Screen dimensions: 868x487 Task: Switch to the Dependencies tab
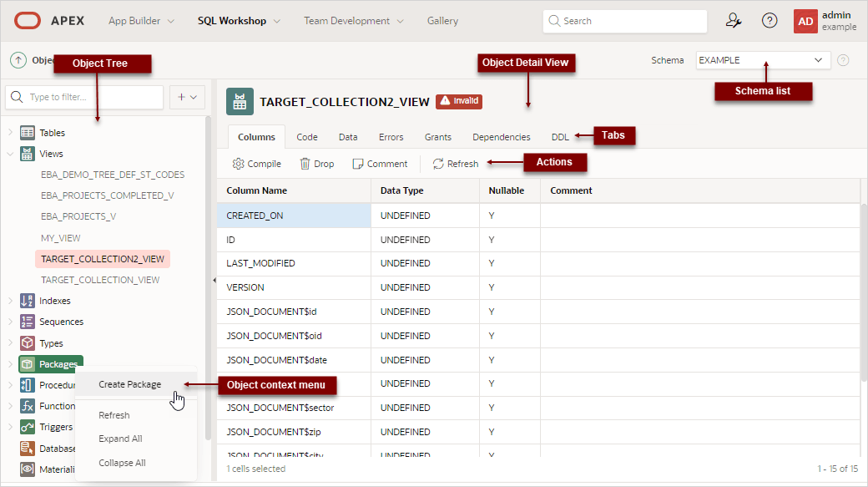coord(501,137)
